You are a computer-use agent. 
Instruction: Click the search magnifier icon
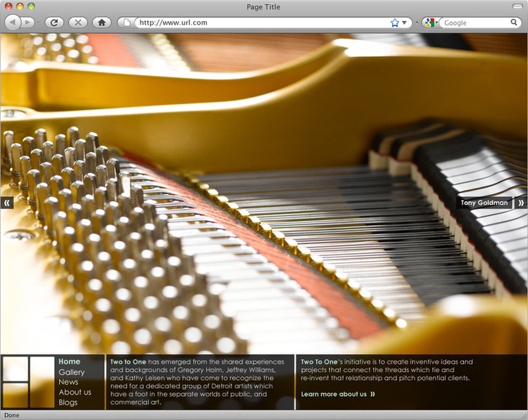click(514, 23)
